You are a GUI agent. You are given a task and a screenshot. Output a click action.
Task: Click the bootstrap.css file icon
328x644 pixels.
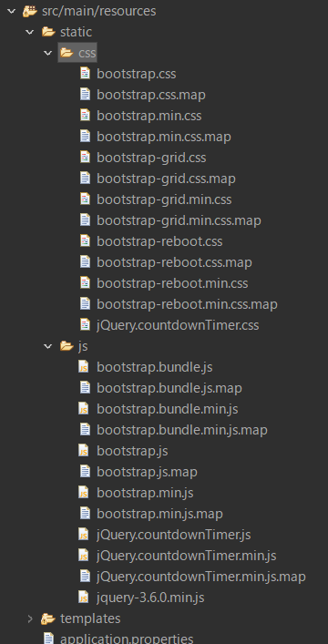click(x=85, y=74)
